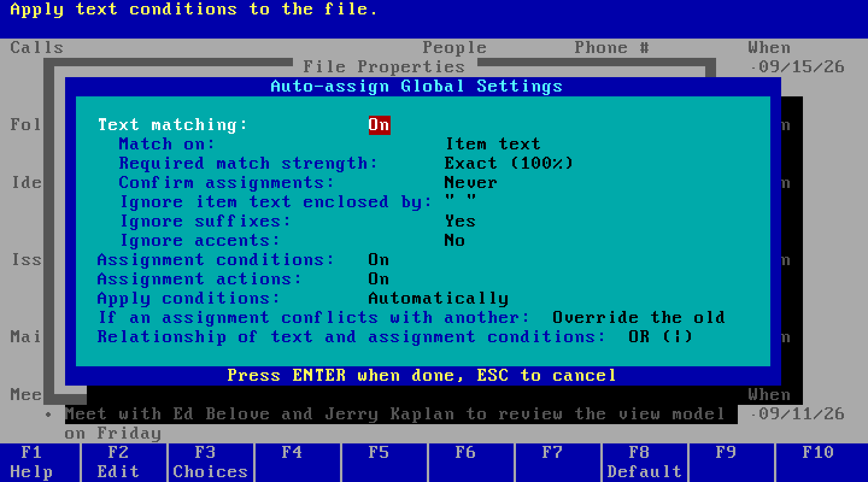Viewport: 868px width, 482px height.
Task: Click the 'Phone #' column header
Action: 612,48
